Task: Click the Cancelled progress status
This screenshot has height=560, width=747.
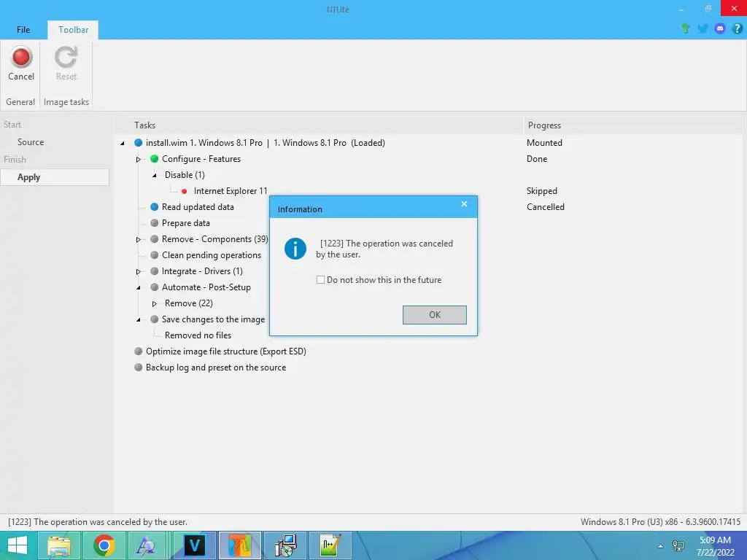Action: (546, 206)
